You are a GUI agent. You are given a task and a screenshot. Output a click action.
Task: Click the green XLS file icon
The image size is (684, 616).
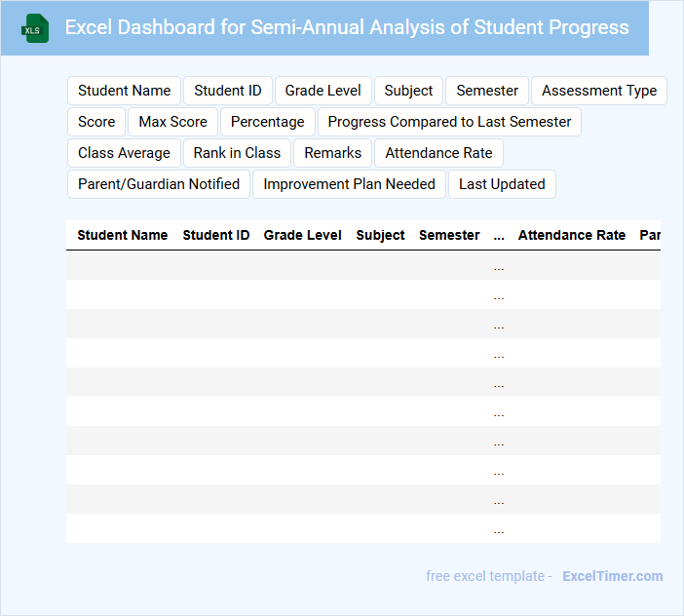[35, 28]
